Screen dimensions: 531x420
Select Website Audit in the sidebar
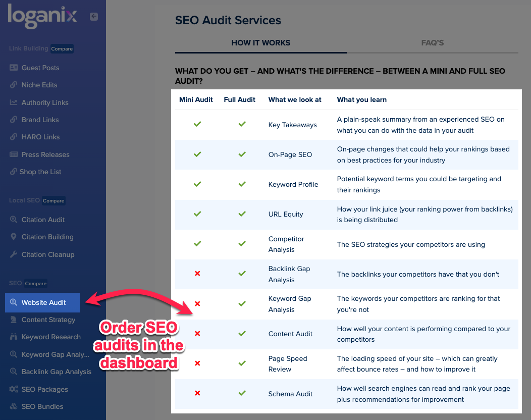42,302
